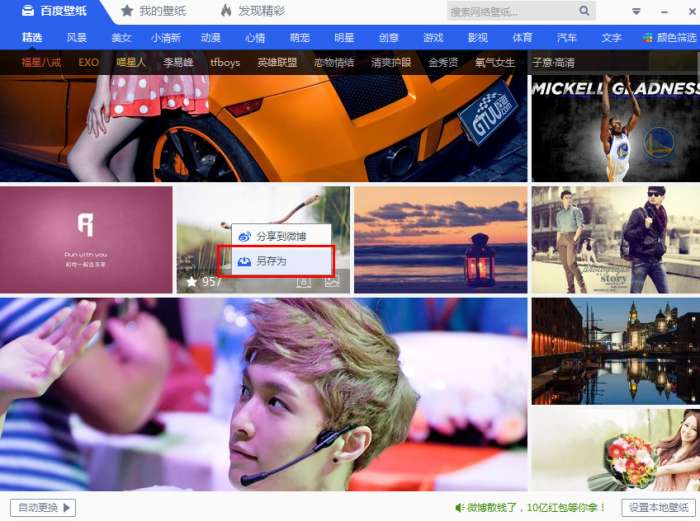Choose 分享到微博 in the context menu
The width and height of the screenshot is (700, 521).
(x=282, y=236)
